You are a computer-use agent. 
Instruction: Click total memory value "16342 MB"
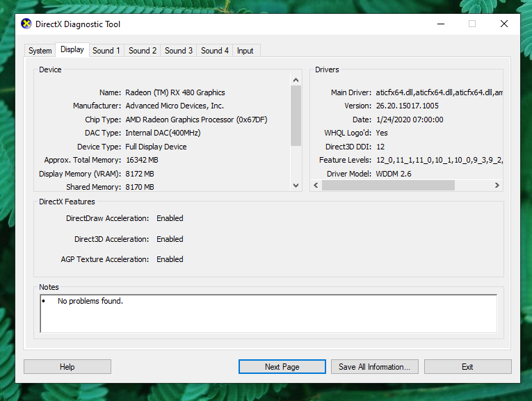(142, 160)
